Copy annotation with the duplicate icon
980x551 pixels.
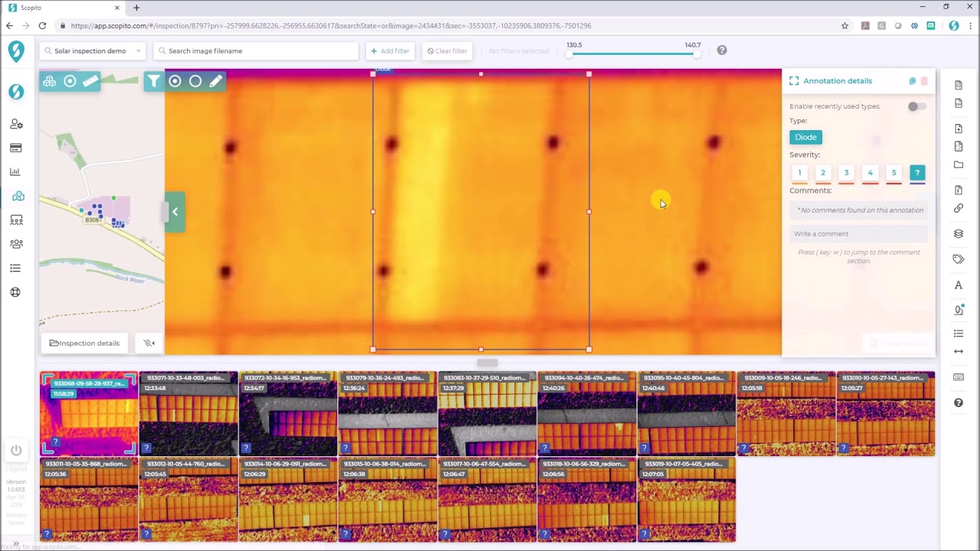913,81
